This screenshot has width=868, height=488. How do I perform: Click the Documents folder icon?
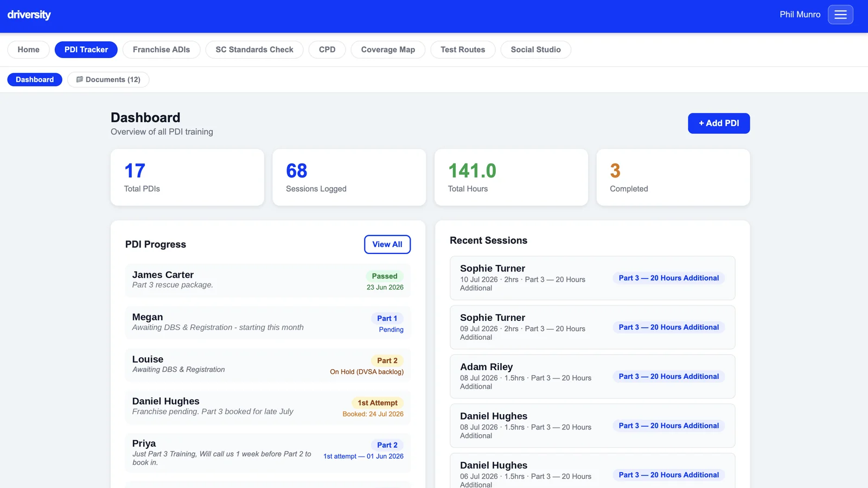(x=80, y=79)
